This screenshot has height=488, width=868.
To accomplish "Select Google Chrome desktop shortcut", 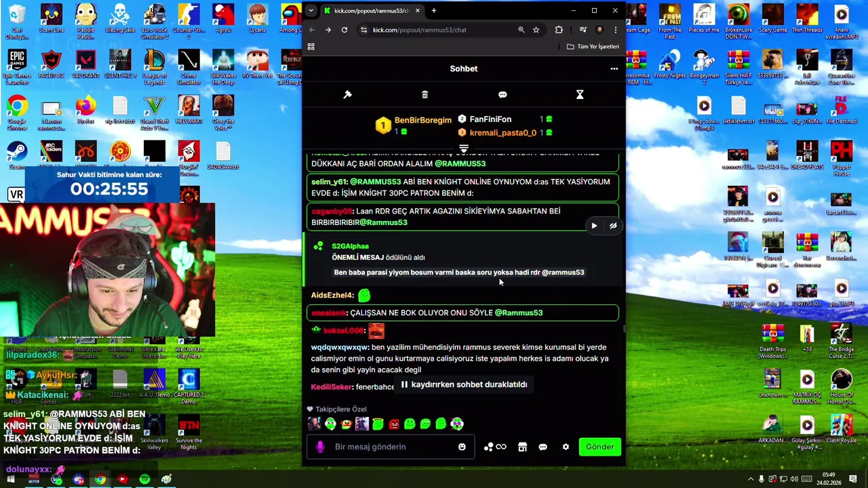I will [x=17, y=113].
